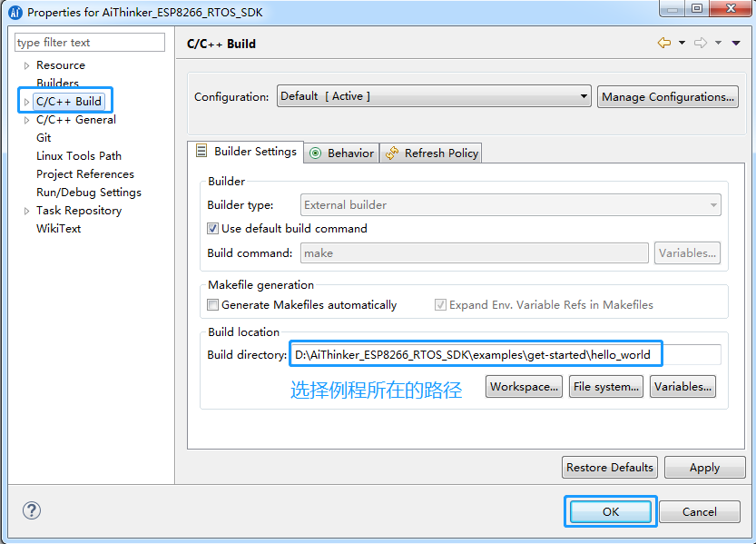Expand the C/C++ General tree node
Viewport: 756px width, 544px height.
click(26, 120)
